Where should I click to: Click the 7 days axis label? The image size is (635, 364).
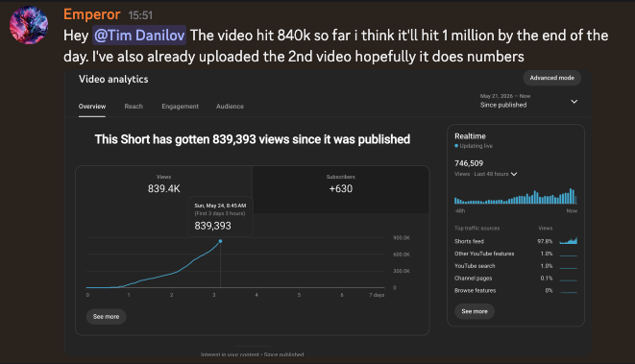[377, 295]
